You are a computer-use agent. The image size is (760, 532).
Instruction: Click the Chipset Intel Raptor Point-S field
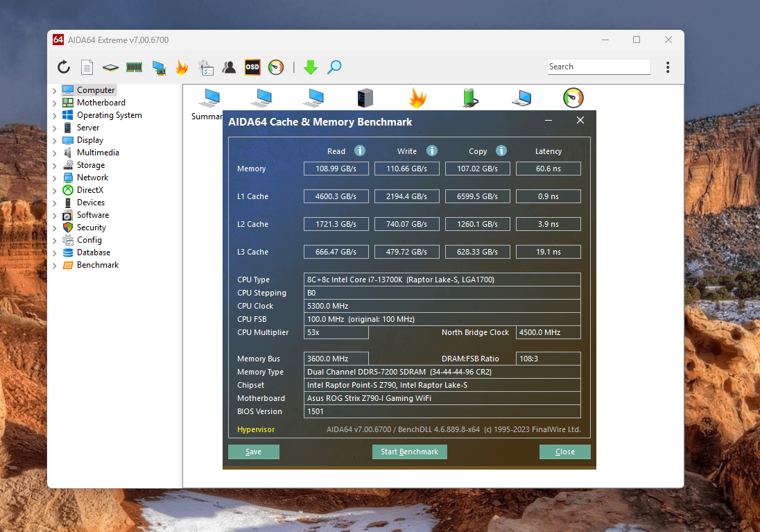pyautogui.click(x=442, y=385)
